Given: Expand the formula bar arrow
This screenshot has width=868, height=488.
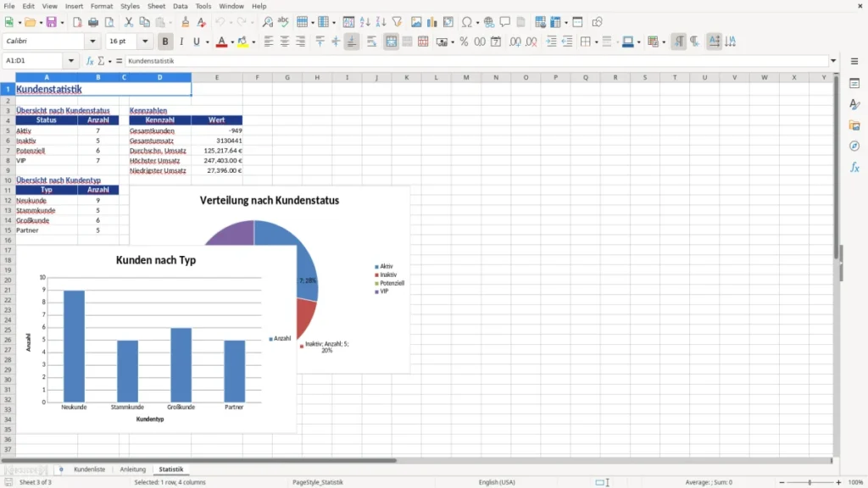Looking at the screenshot, I should coord(832,61).
